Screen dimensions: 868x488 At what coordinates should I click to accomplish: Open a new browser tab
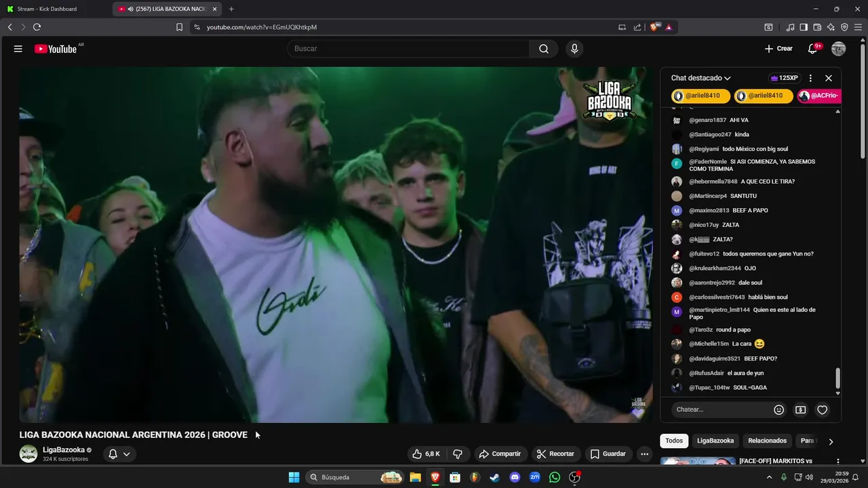pyautogui.click(x=231, y=9)
